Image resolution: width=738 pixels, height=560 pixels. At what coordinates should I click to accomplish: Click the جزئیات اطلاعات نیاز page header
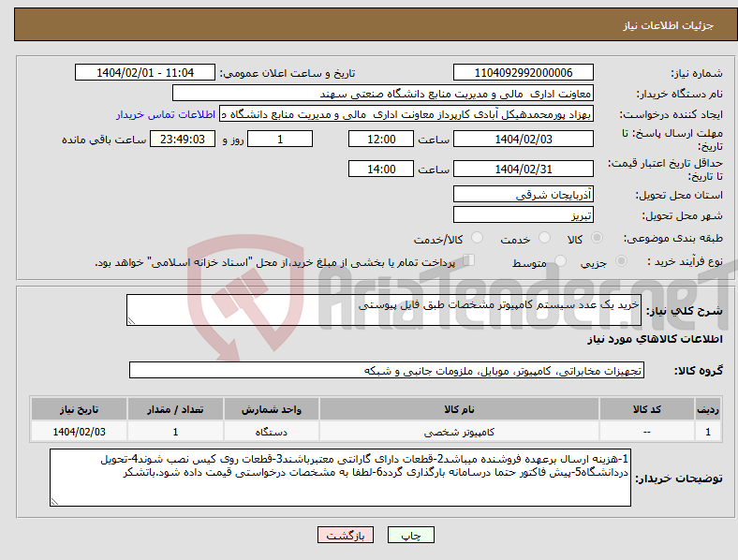tap(668, 25)
